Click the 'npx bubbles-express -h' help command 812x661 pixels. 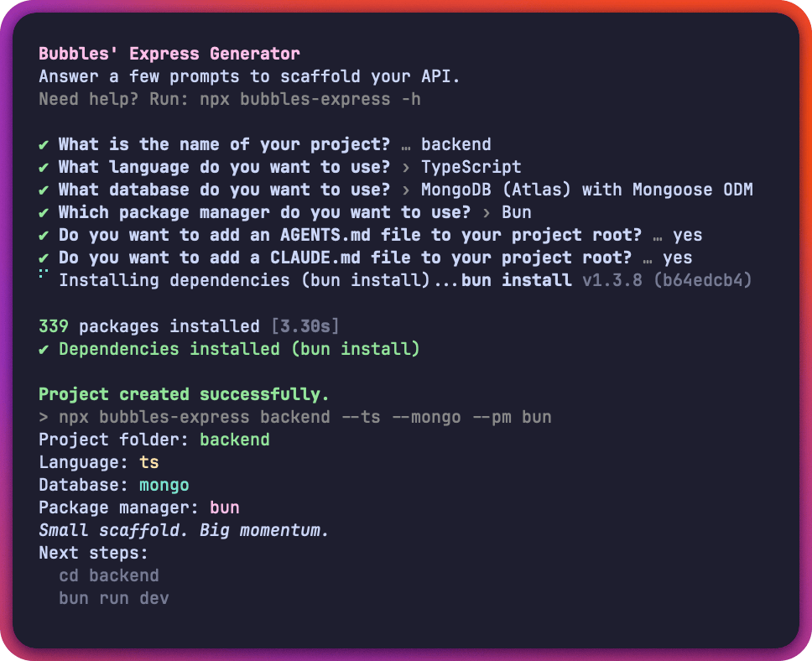click(x=310, y=99)
